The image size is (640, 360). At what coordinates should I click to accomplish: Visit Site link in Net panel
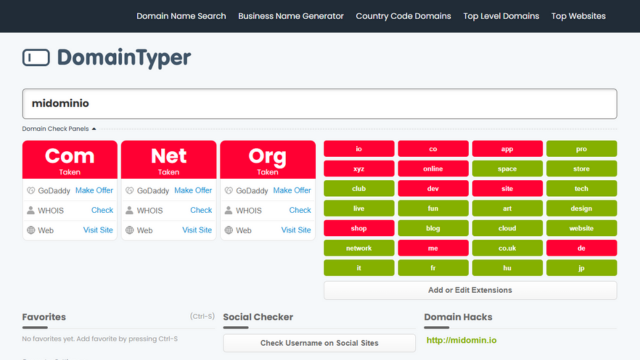(x=197, y=230)
